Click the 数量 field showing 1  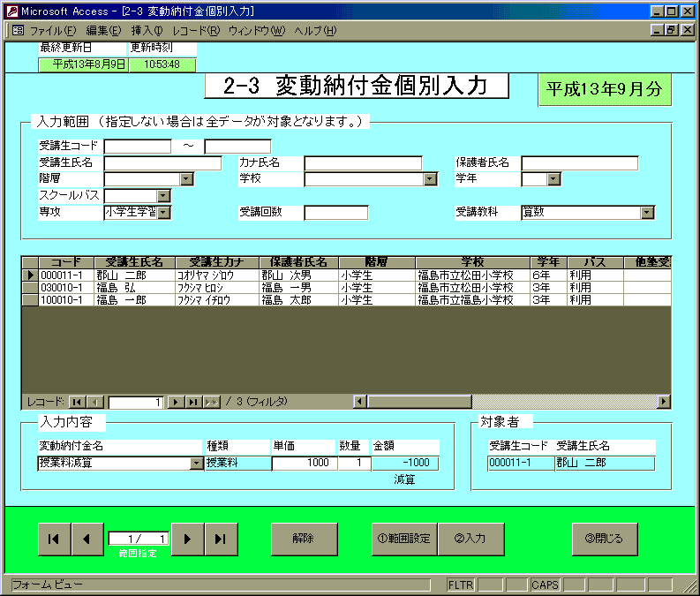pos(355,464)
